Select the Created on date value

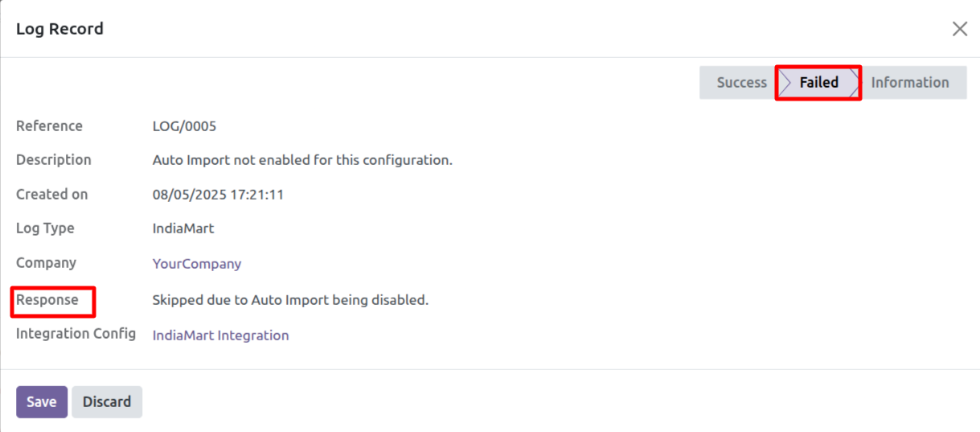218,195
